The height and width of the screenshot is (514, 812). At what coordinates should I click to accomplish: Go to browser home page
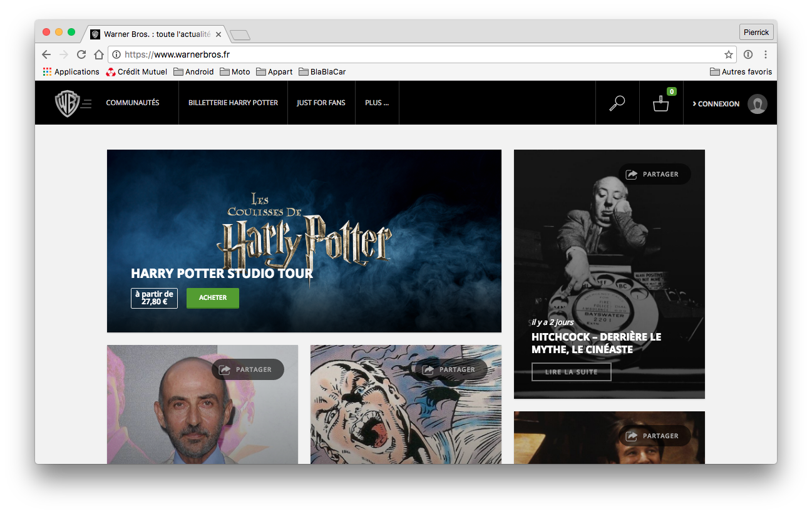click(98, 54)
